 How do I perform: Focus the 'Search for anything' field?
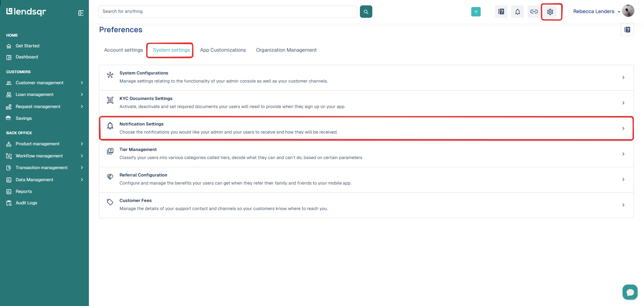(228, 12)
